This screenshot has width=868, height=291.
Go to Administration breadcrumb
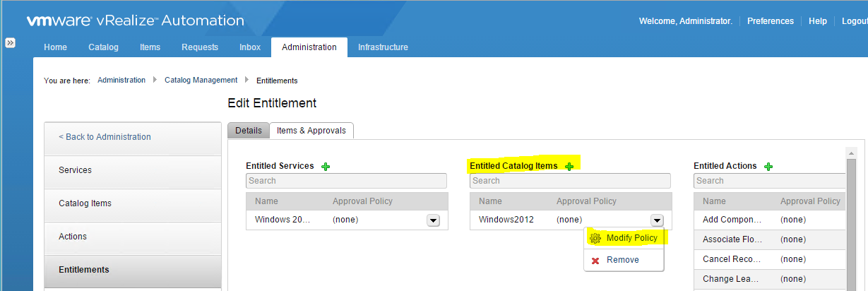[121, 81]
